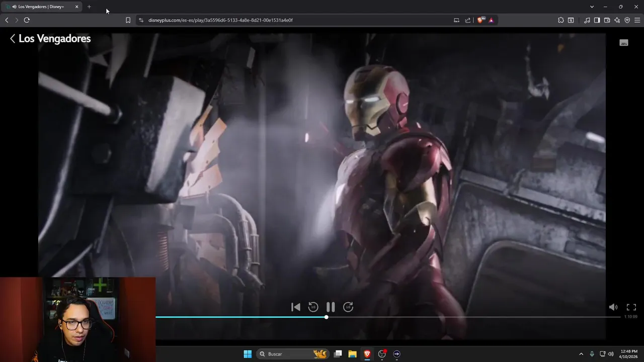Switch to Brave browser on the taskbar
644x362 pixels.
(x=367, y=354)
